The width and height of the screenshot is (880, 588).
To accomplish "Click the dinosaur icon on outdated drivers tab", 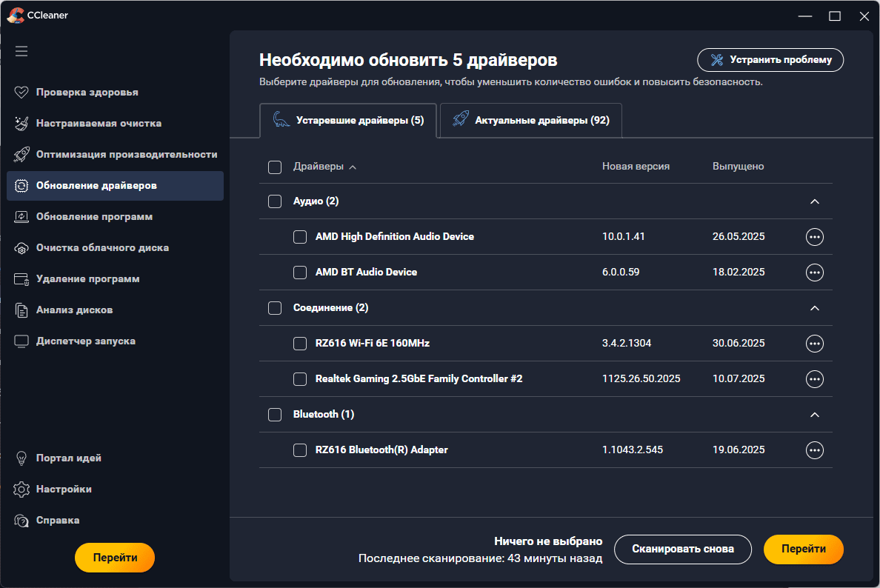I will (x=281, y=119).
